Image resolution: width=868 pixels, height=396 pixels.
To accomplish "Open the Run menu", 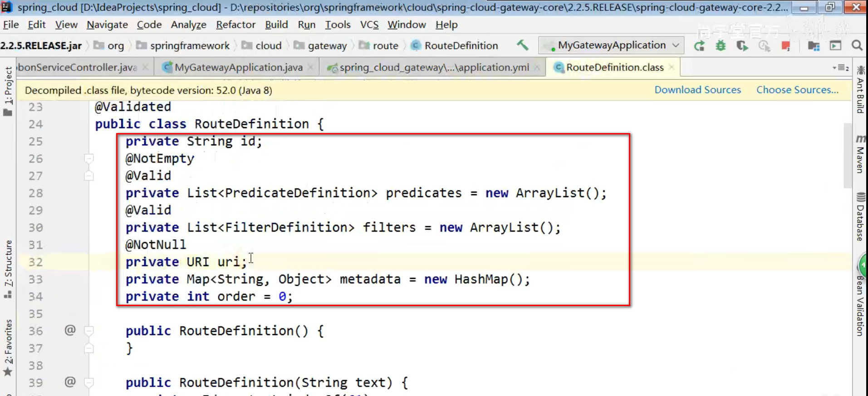I will point(306,25).
